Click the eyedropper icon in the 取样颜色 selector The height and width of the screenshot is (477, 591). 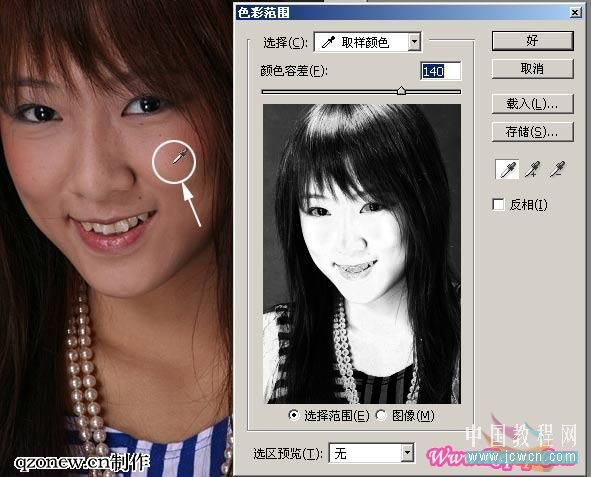[x=328, y=42]
